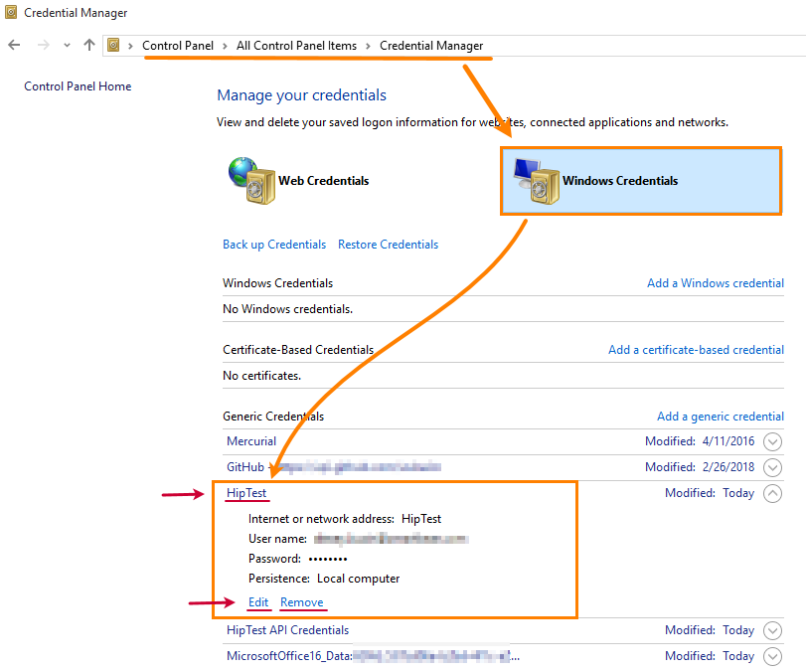Open Back up Credentials
This screenshot has height=672, width=806.
click(x=274, y=244)
